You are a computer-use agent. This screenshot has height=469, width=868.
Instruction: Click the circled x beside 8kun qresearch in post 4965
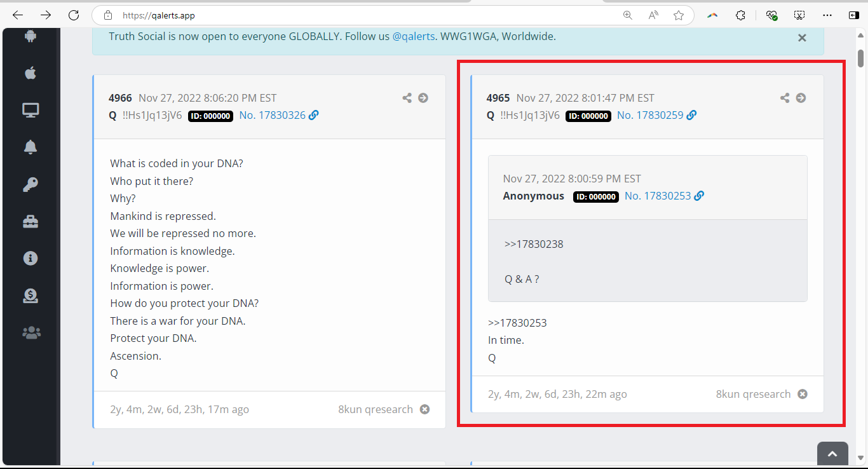(803, 394)
